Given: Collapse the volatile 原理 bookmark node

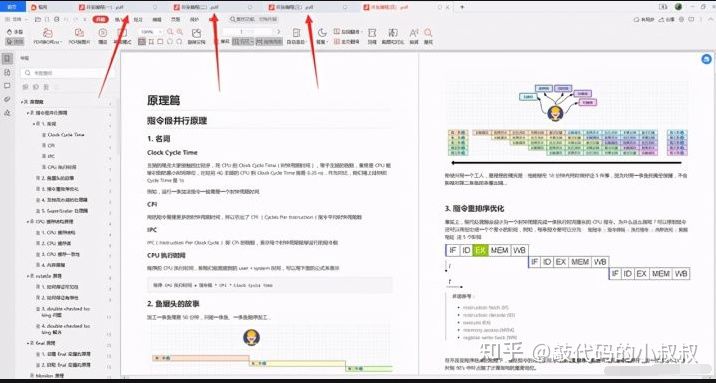Looking at the screenshot, I should [27, 276].
